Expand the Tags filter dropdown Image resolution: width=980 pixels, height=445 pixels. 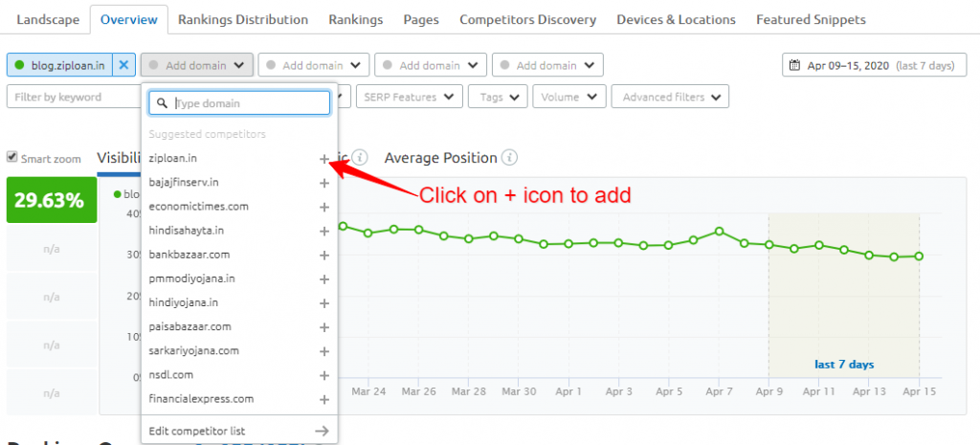pyautogui.click(x=498, y=97)
